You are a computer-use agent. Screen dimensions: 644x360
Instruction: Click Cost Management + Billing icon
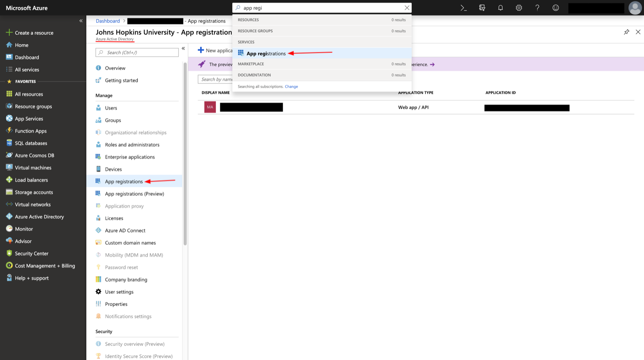coord(9,265)
